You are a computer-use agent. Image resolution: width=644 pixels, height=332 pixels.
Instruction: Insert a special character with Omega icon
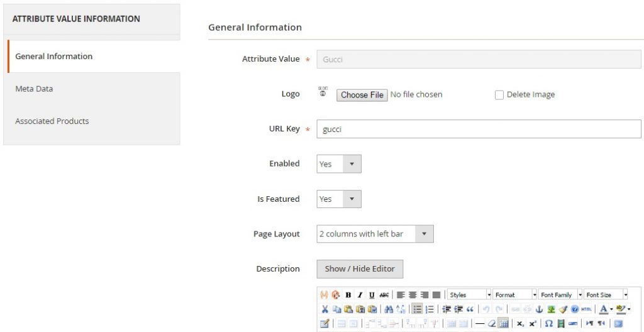[x=548, y=323]
